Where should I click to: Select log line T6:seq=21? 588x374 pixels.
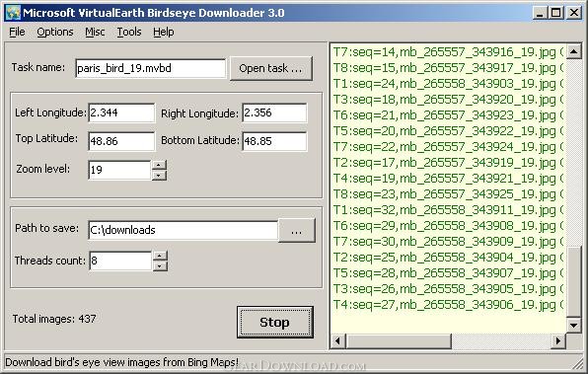tap(448, 114)
